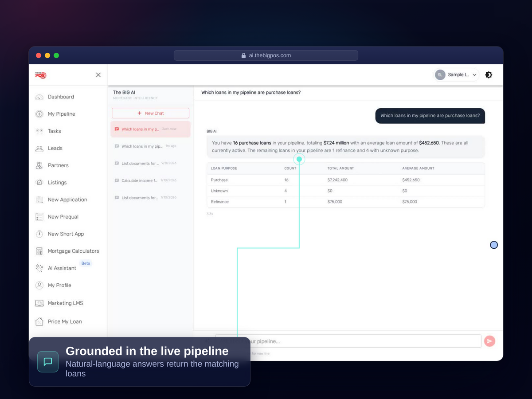
Task: Open AI Assistant sparkle icon
Action: coord(39,268)
